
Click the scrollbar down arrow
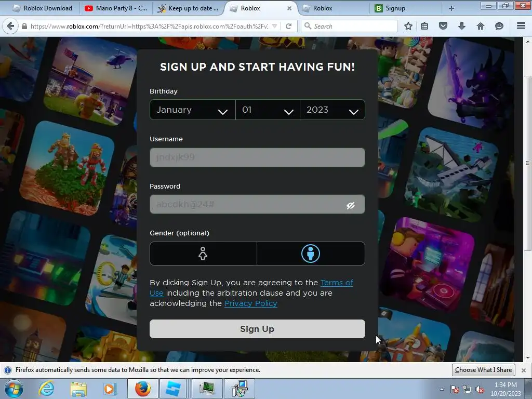point(528,357)
